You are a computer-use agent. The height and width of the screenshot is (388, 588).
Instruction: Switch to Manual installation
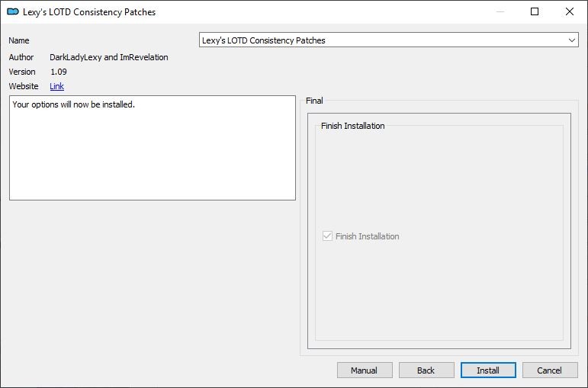(x=365, y=370)
